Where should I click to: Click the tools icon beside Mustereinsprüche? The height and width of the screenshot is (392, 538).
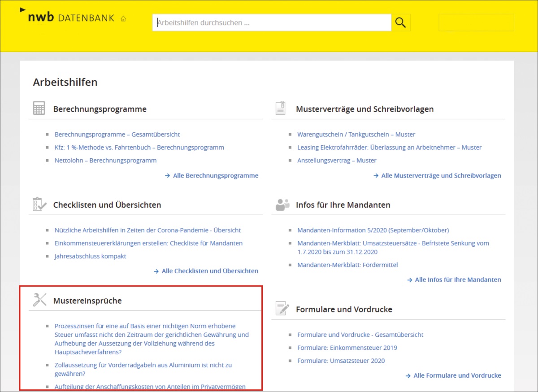pyautogui.click(x=39, y=300)
